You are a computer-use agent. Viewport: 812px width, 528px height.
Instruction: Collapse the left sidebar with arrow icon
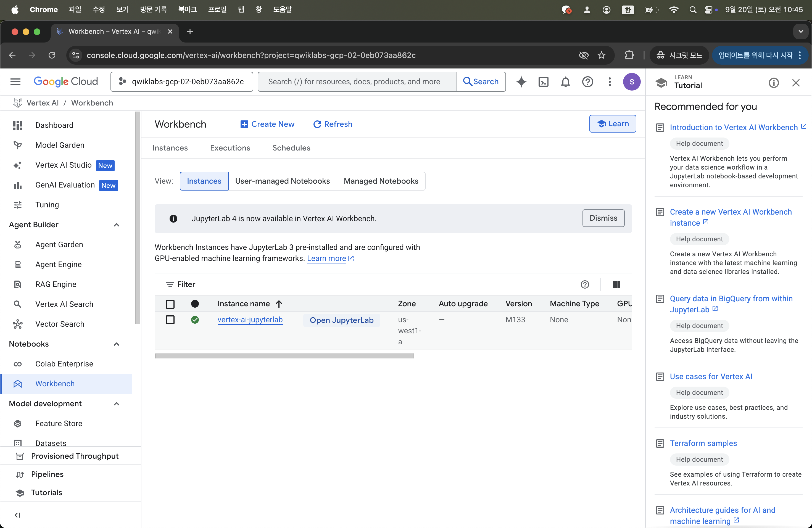17,515
